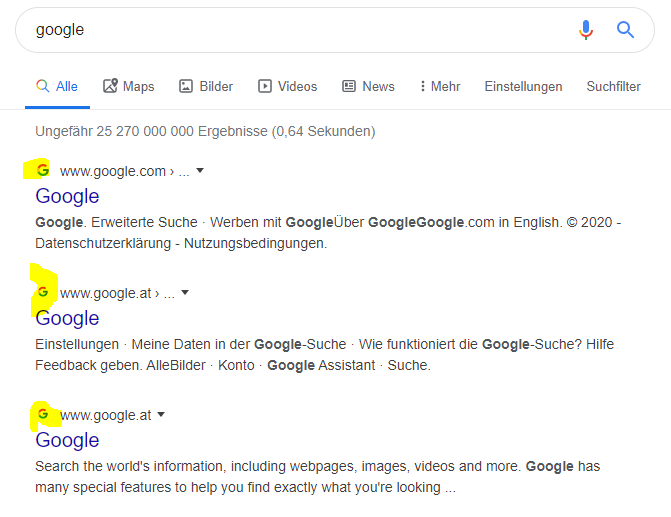Select the Alle tab
Viewport: 671px width, 517px height.
coord(57,86)
